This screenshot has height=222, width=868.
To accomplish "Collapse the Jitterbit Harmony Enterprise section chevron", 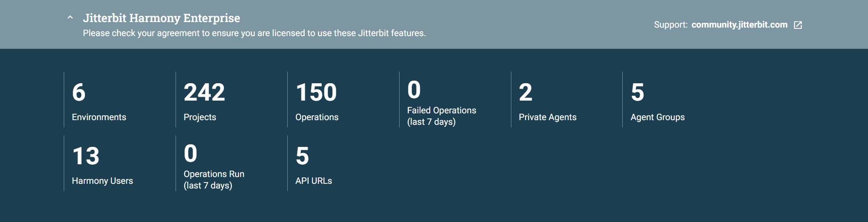I will click(70, 18).
